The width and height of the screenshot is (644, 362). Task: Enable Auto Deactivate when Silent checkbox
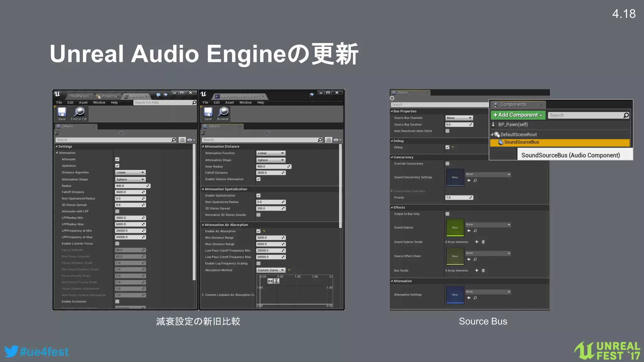pyautogui.click(x=447, y=131)
